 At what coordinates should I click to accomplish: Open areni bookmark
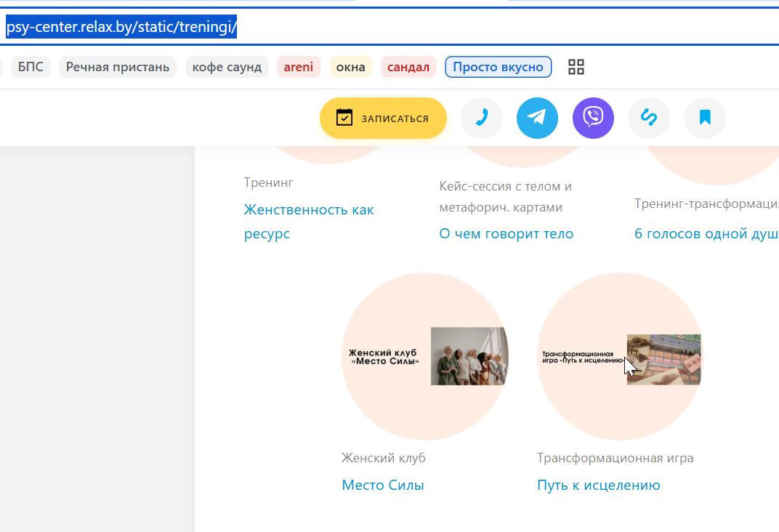click(x=299, y=67)
